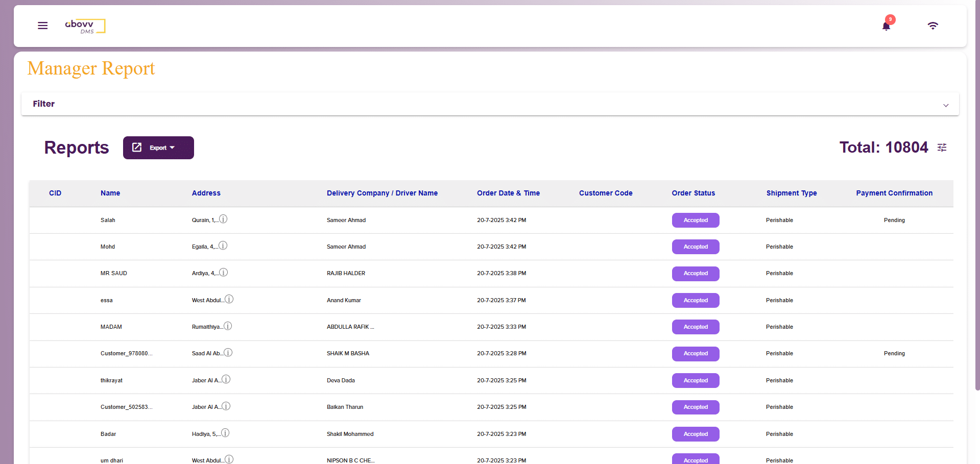Click the Wi-Fi connectivity status icon
The width and height of the screenshot is (980, 464).
(933, 26)
